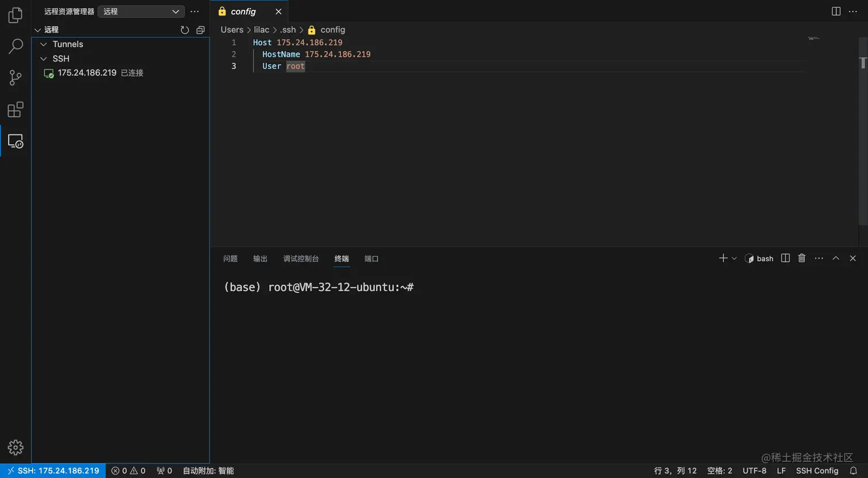The width and height of the screenshot is (868, 478).
Task: Maximize the panel with the chevron icon
Action: [835, 258]
